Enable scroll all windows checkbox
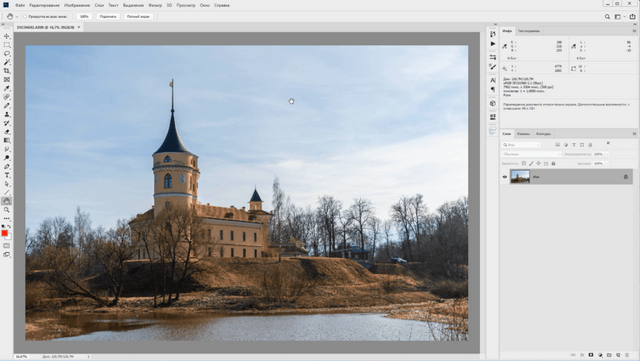The height and width of the screenshot is (361, 640). coord(25,17)
